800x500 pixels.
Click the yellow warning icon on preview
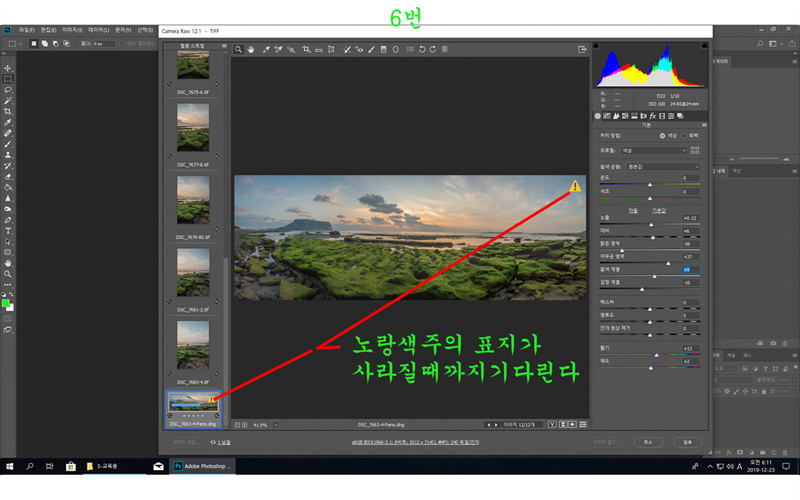(575, 186)
